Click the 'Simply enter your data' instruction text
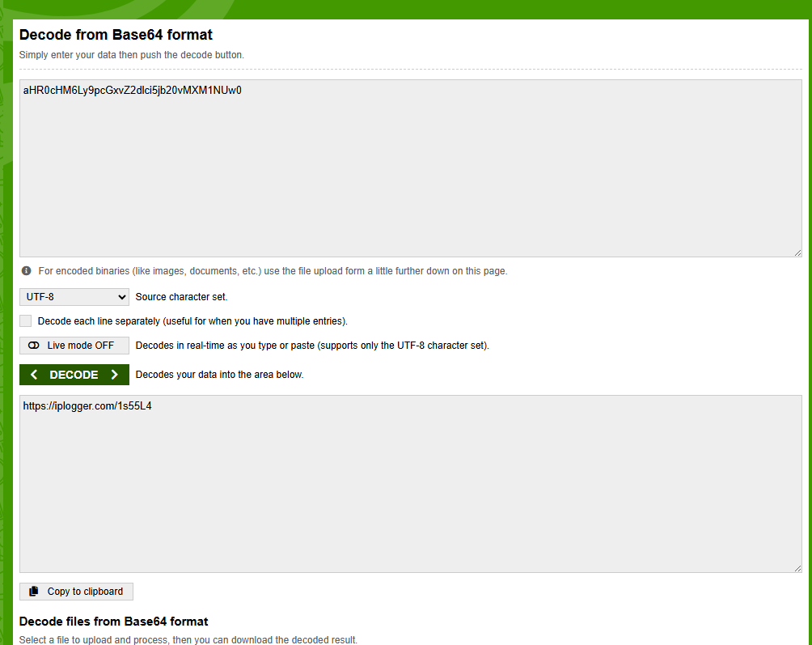Image resolution: width=812 pixels, height=645 pixels. click(x=132, y=55)
